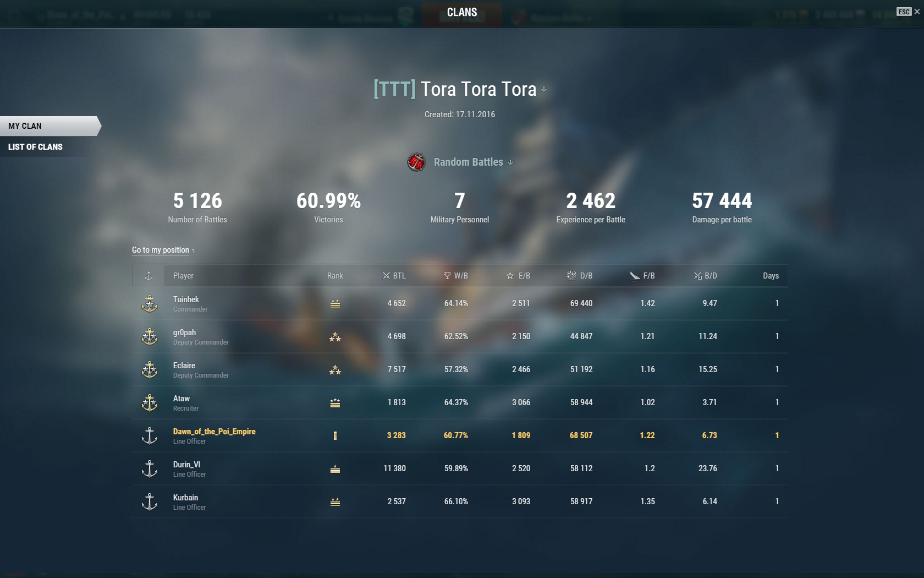
Task: Click the Random Battles emblem icon
Action: pos(416,162)
